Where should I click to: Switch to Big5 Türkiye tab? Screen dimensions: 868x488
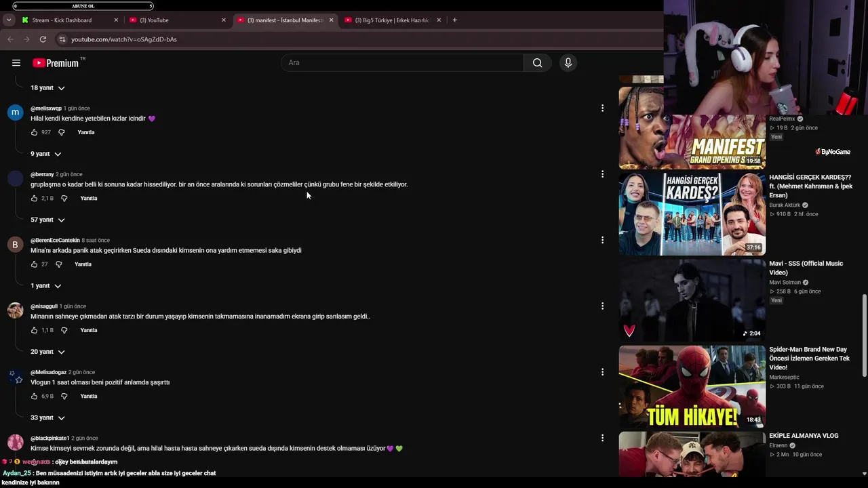click(392, 20)
